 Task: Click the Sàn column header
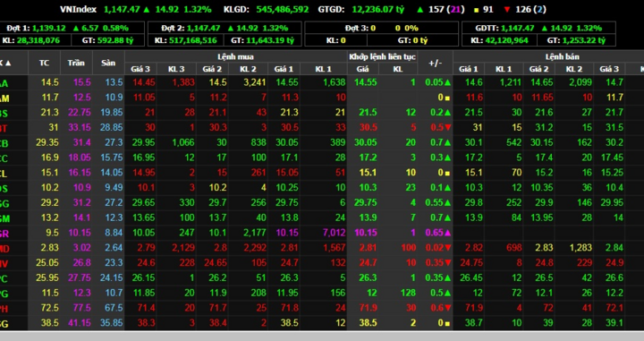[108, 63]
